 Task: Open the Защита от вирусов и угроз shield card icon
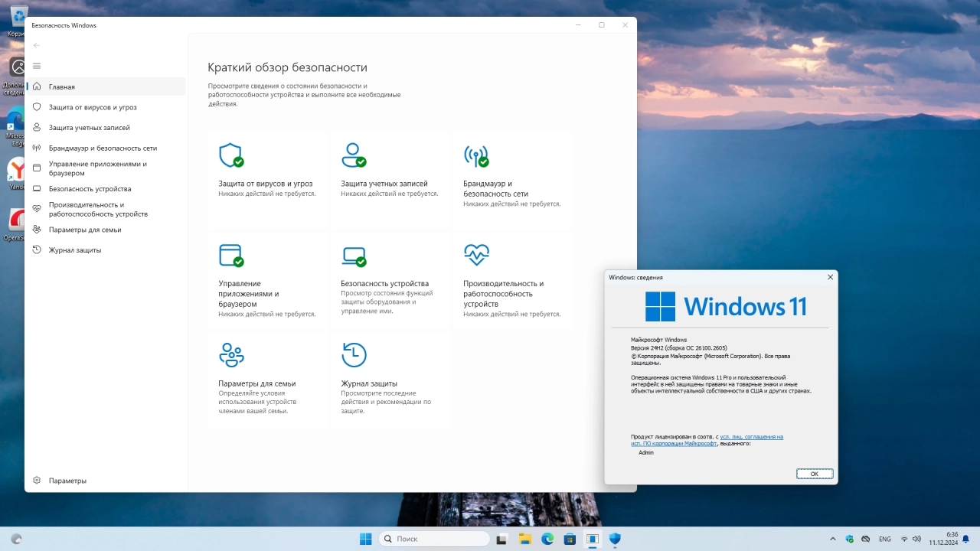[230, 155]
